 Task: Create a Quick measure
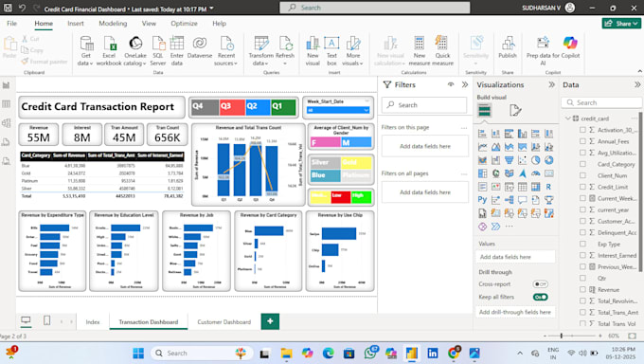tap(442, 50)
